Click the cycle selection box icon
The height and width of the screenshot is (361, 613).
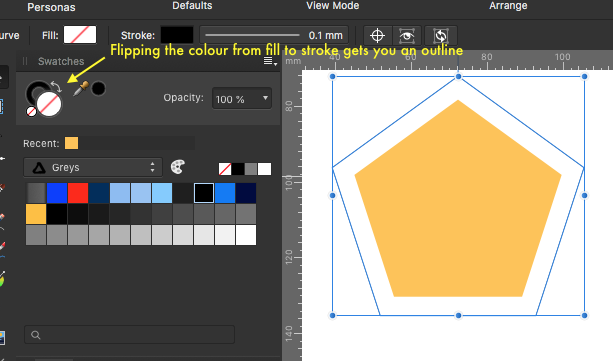click(x=441, y=36)
